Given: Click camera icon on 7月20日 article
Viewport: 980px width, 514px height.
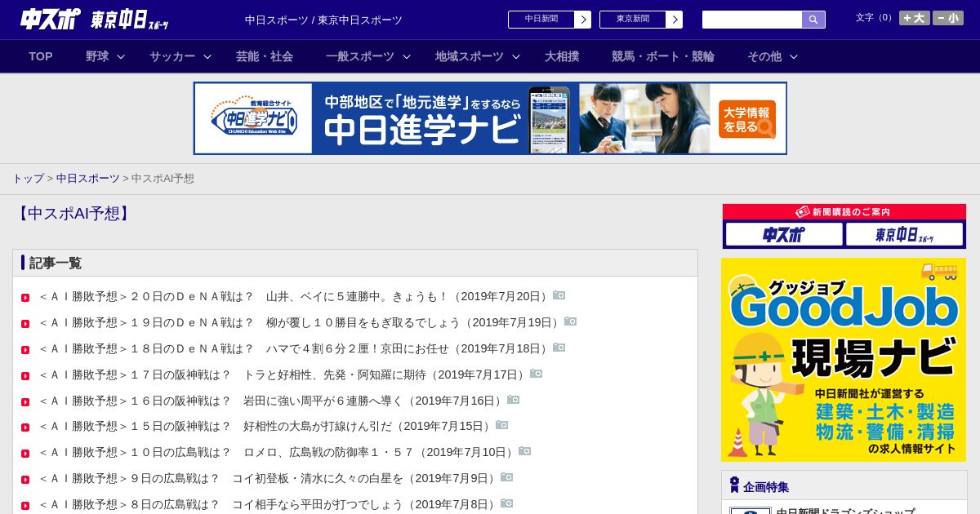Looking at the screenshot, I should click(559, 295).
